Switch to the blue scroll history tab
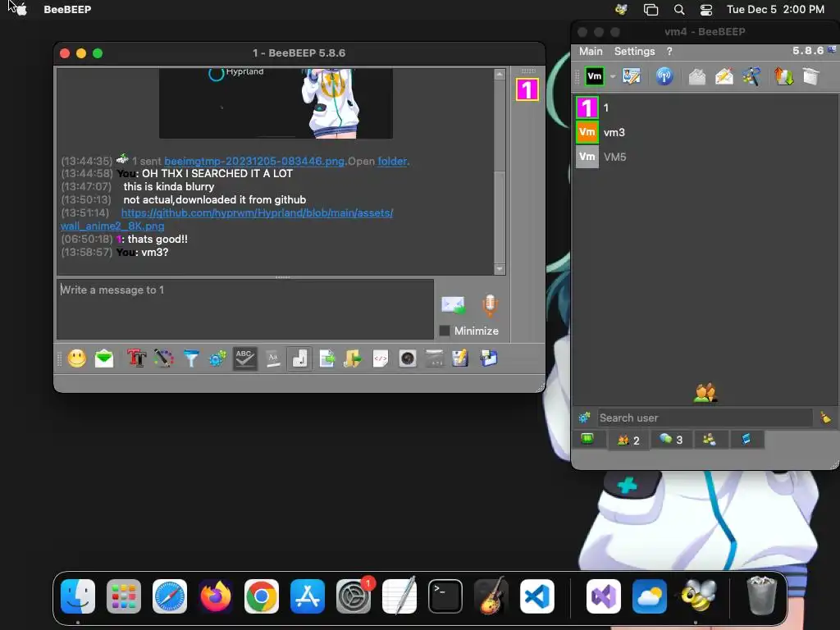Image resolution: width=840 pixels, height=630 pixels. [746, 440]
